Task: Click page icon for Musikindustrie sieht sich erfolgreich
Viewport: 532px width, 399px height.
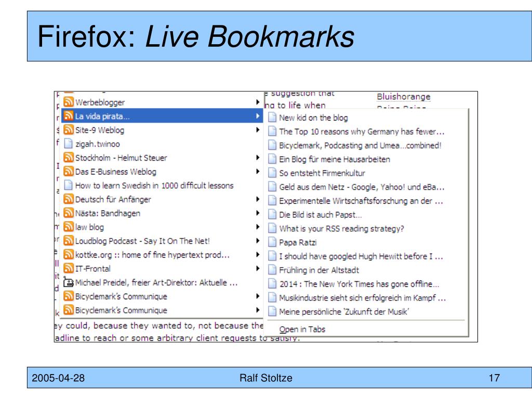Action: click(272, 298)
